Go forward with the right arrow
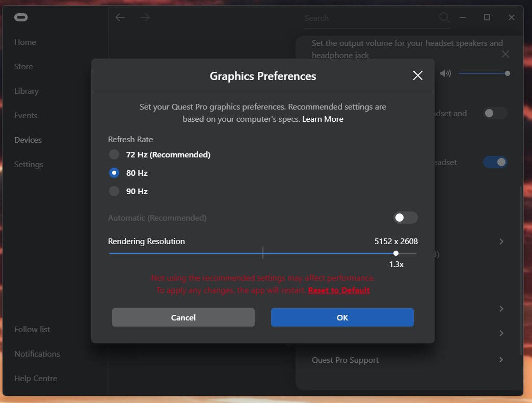532x403 pixels. point(145,17)
